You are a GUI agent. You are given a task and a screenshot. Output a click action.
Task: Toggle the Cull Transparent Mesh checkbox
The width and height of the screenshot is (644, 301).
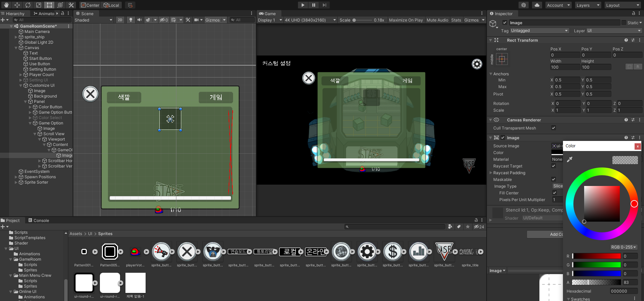click(x=554, y=128)
